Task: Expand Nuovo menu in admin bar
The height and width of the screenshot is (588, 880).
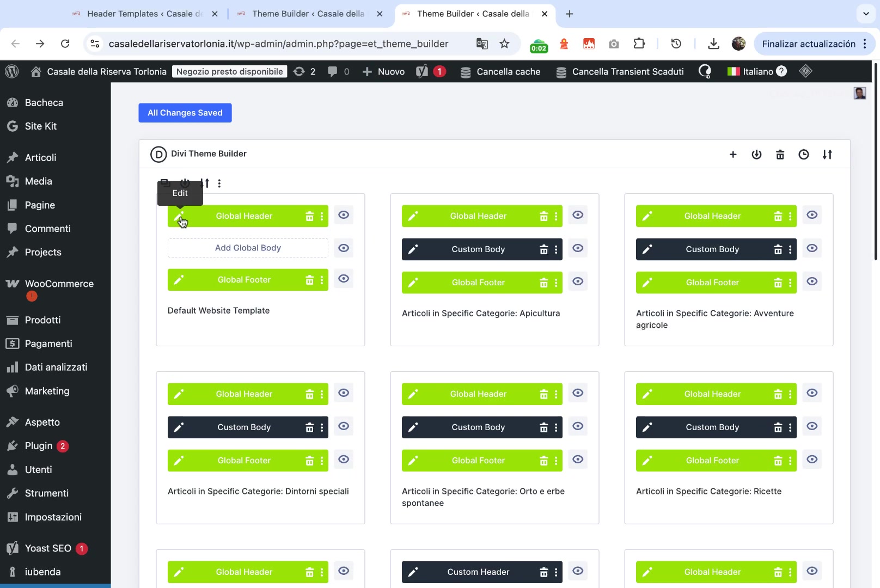Action: coord(384,71)
